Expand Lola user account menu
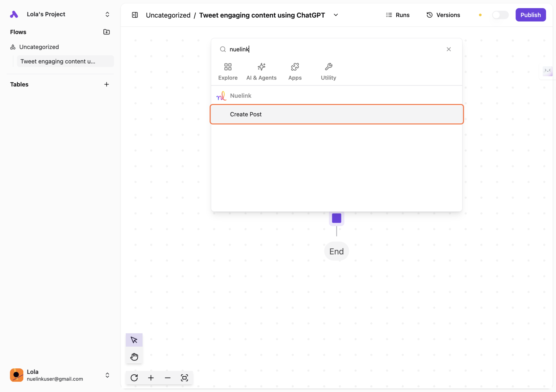The height and width of the screenshot is (392, 556). tap(107, 375)
